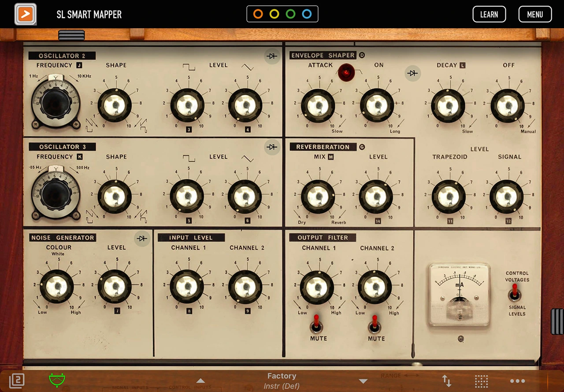Select previous preset with the up arrow

click(x=200, y=381)
